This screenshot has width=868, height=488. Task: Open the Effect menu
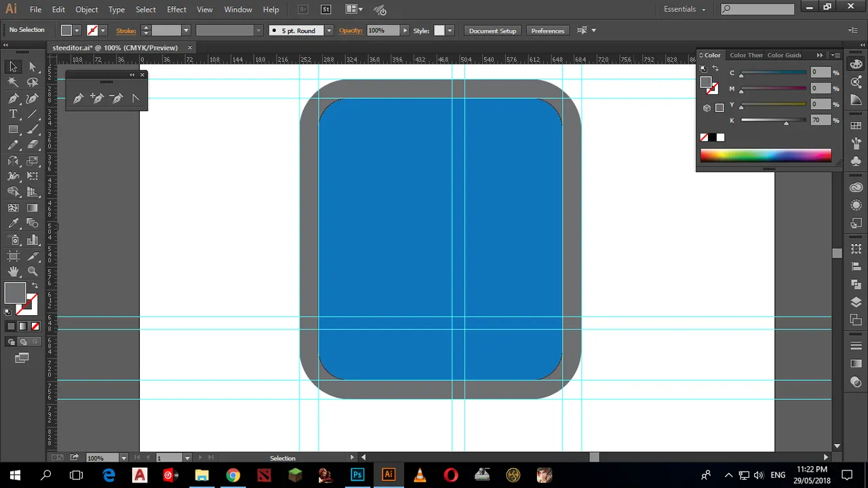tap(176, 9)
